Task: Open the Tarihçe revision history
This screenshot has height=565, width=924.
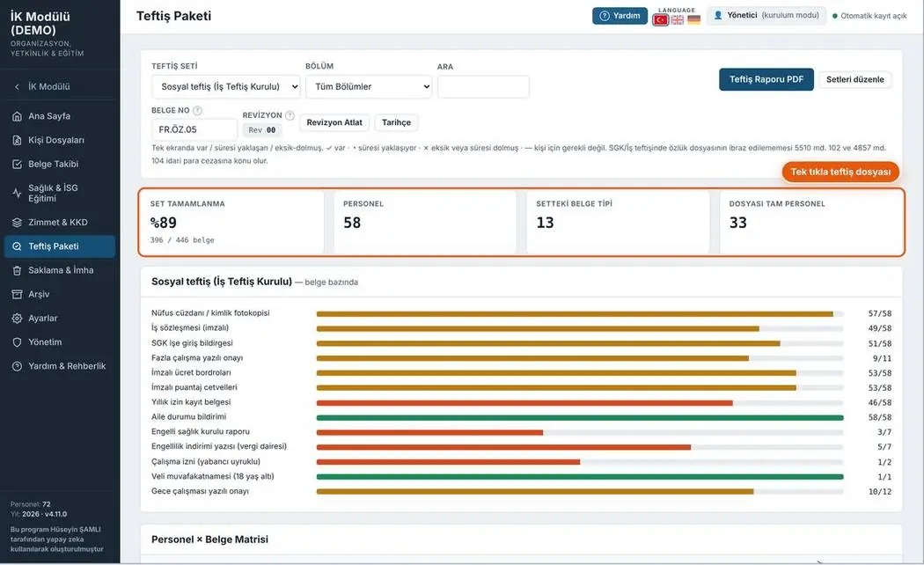Action: (x=396, y=122)
